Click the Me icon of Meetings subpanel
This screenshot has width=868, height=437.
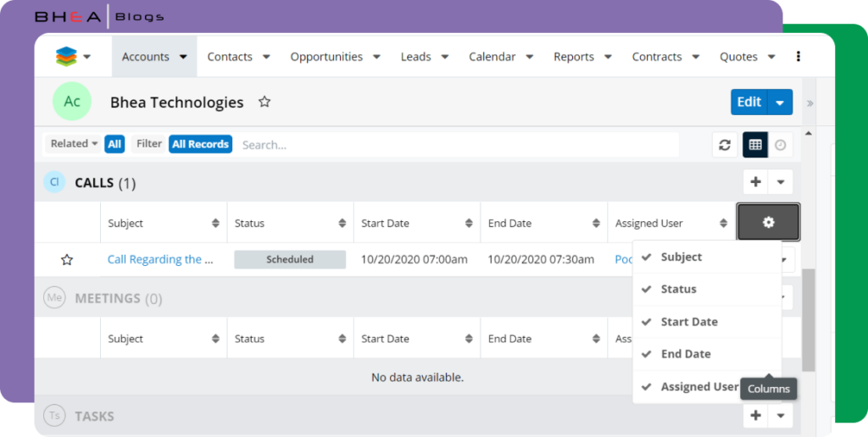click(54, 298)
